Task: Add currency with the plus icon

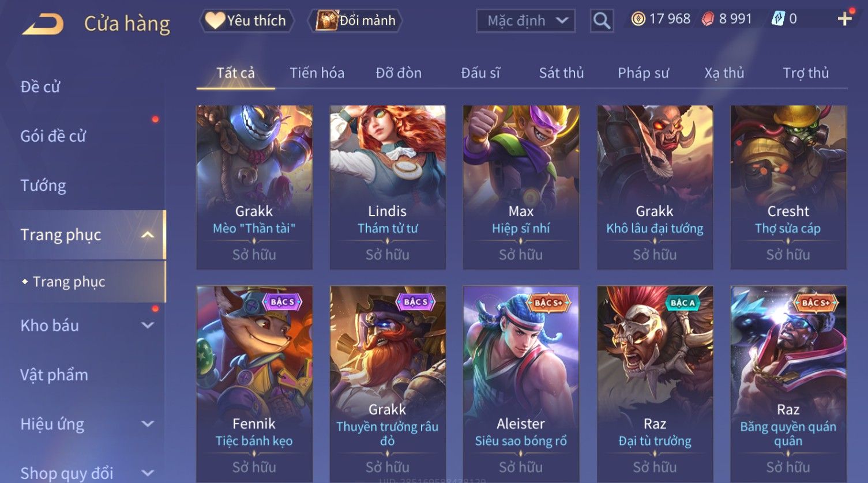Action: click(x=845, y=19)
